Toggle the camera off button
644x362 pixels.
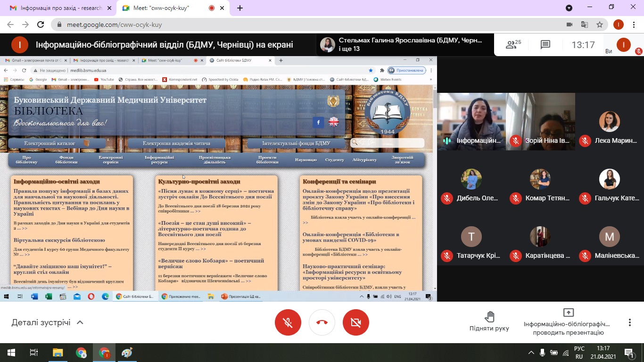356,322
